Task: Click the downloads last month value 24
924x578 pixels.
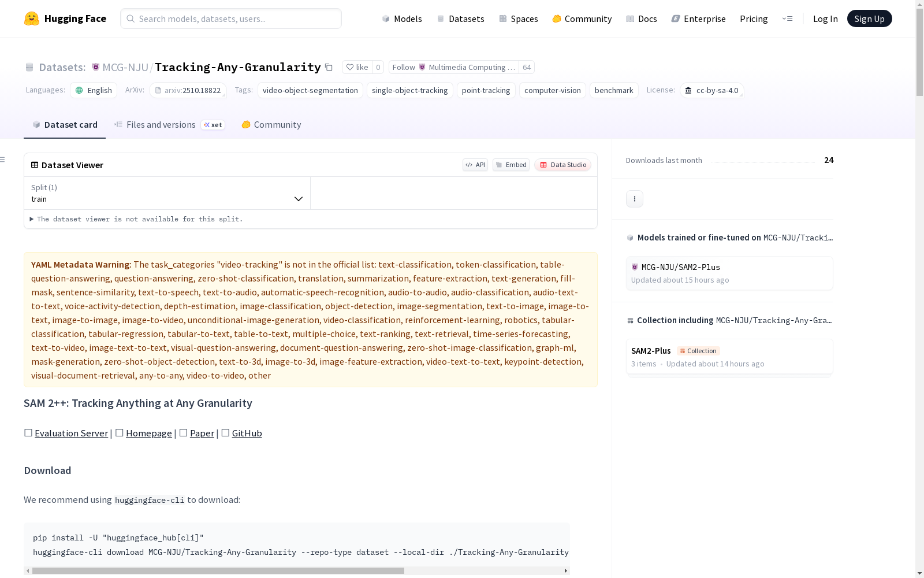Action: click(x=829, y=160)
